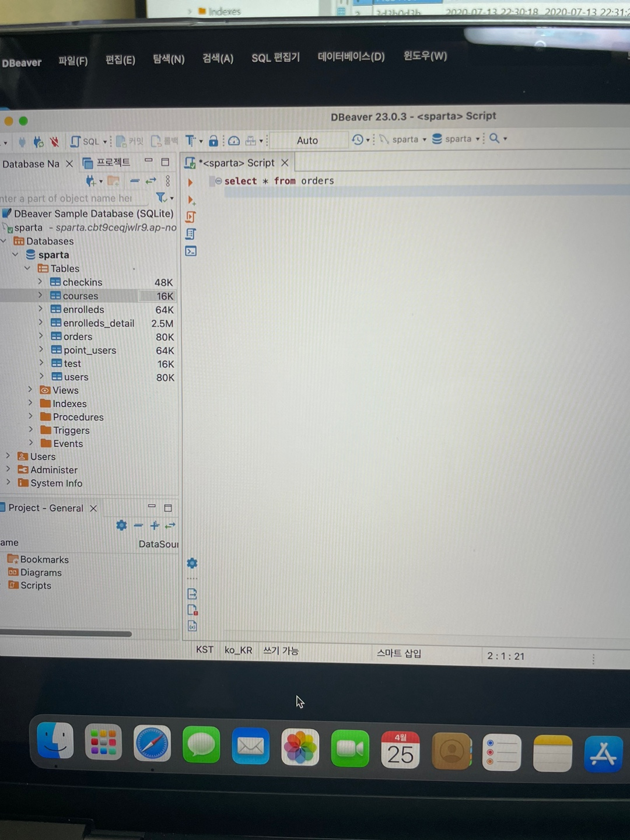Toggle link with editor arrows in navigator
This screenshot has height=840, width=630.
coord(151,181)
